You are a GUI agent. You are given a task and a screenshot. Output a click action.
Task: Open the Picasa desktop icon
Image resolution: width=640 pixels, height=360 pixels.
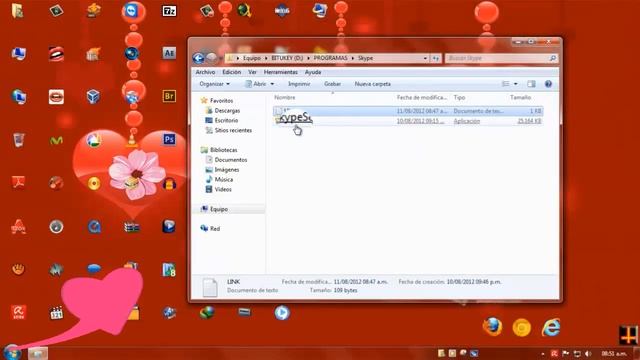click(94, 140)
